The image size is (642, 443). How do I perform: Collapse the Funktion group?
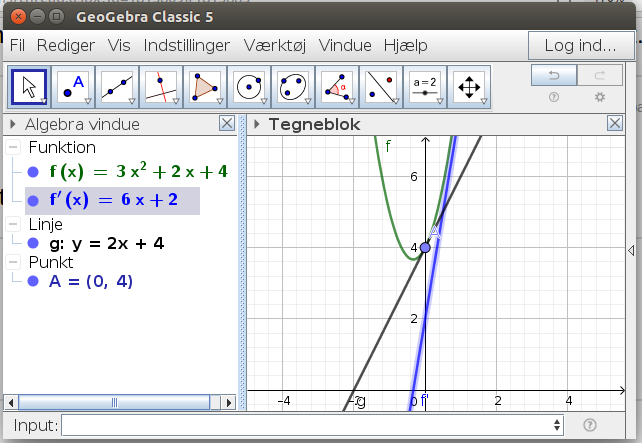point(13,147)
